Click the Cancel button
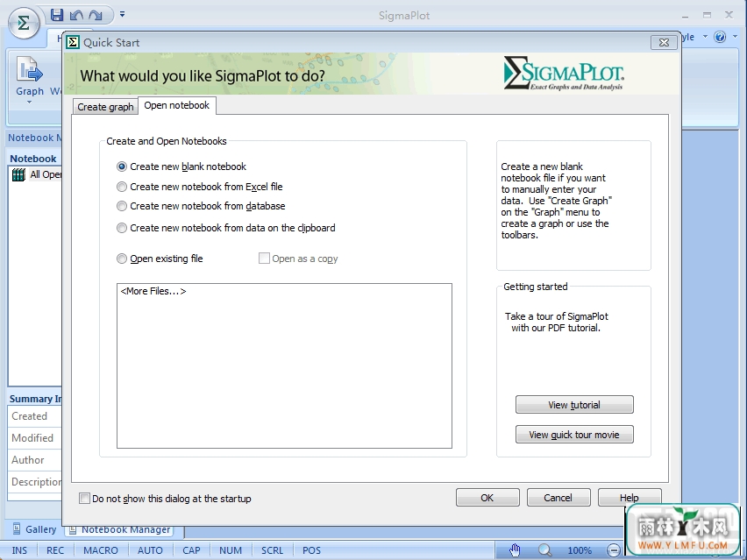 (558, 498)
